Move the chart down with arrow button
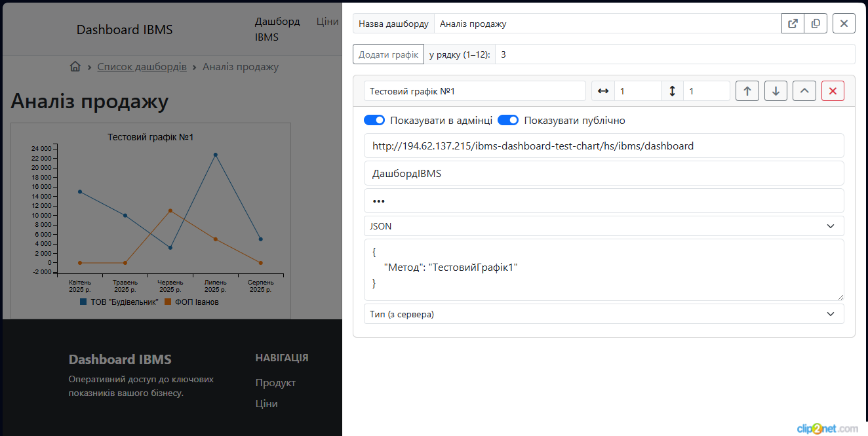 point(776,91)
